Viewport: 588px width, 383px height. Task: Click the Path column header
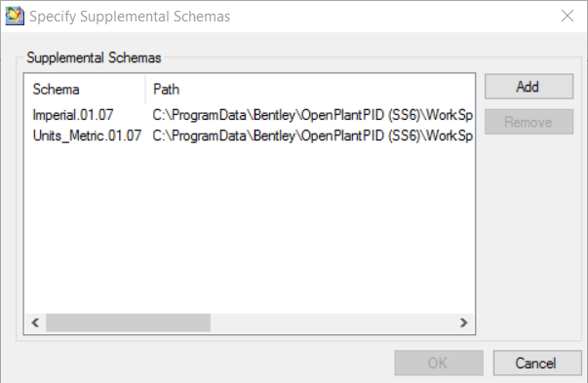coord(310,90)
